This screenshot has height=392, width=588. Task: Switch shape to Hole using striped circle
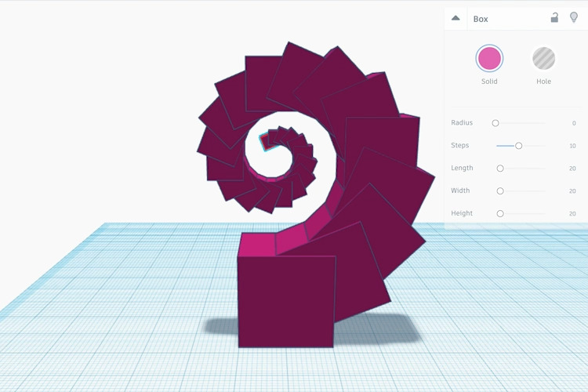coord(543,58)
